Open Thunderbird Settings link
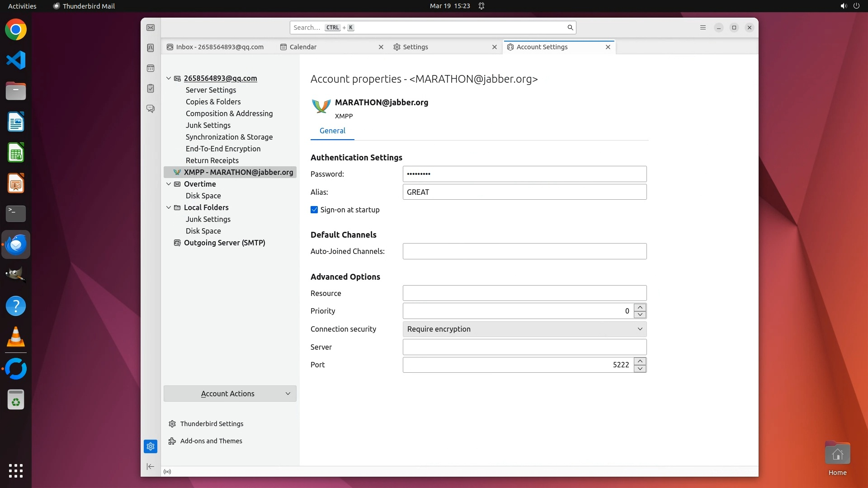The width and height of the screenshot is (868, 488). coord(211,424)
